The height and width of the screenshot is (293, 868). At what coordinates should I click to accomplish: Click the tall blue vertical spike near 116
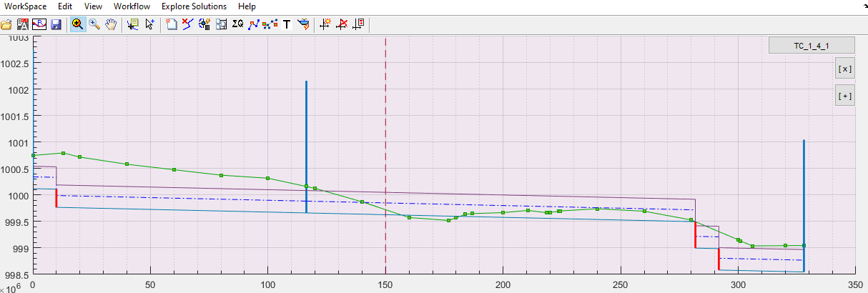(x=306, y=129)
